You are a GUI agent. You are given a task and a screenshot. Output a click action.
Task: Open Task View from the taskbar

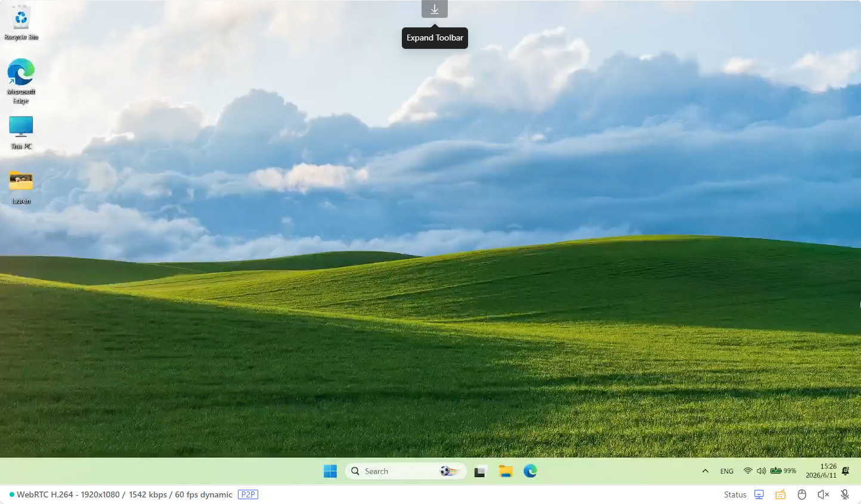click(481, 471)
